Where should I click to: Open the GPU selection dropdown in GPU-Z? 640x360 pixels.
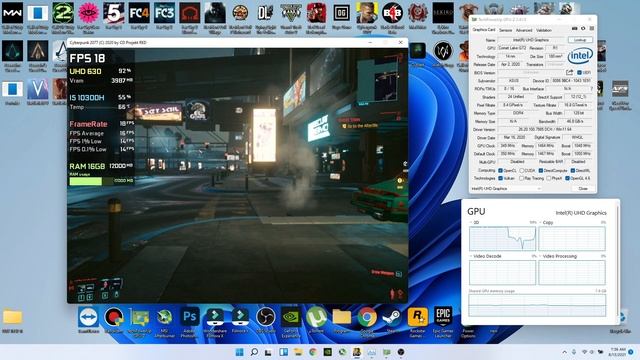(x=506, y=189)
